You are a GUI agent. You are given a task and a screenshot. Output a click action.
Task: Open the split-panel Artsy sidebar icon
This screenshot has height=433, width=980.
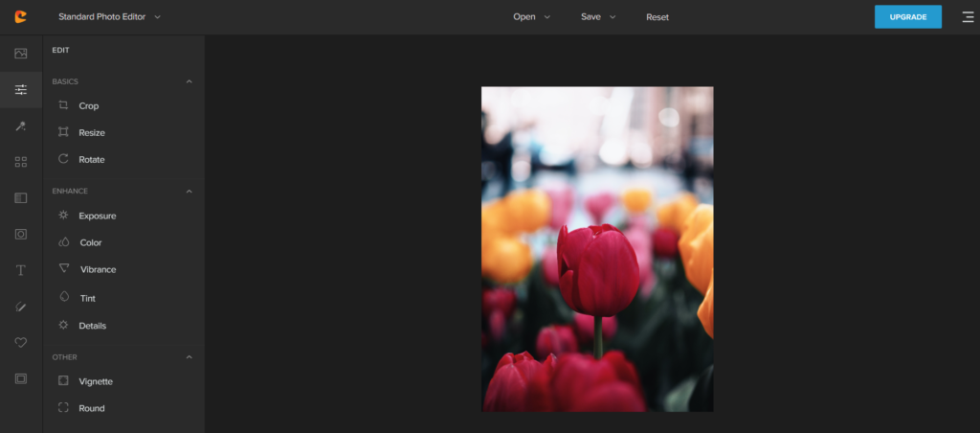click(21, 197)
